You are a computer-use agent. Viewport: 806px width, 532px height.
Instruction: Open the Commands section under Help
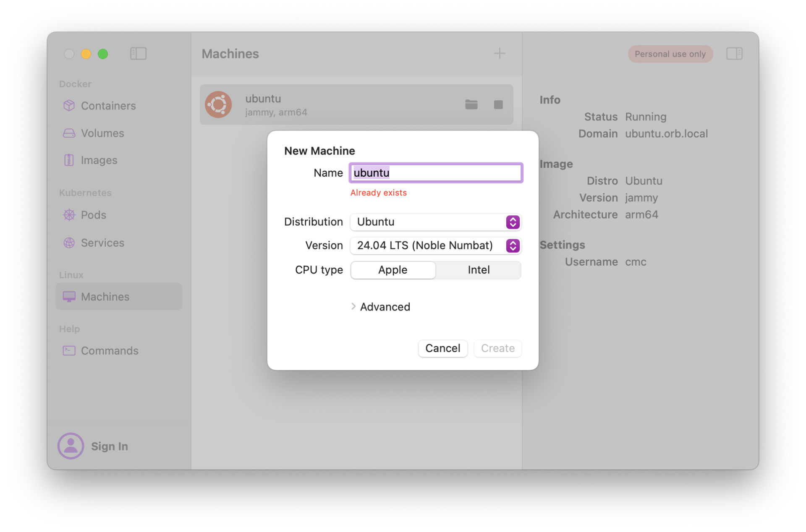click(x=110, y=351)
